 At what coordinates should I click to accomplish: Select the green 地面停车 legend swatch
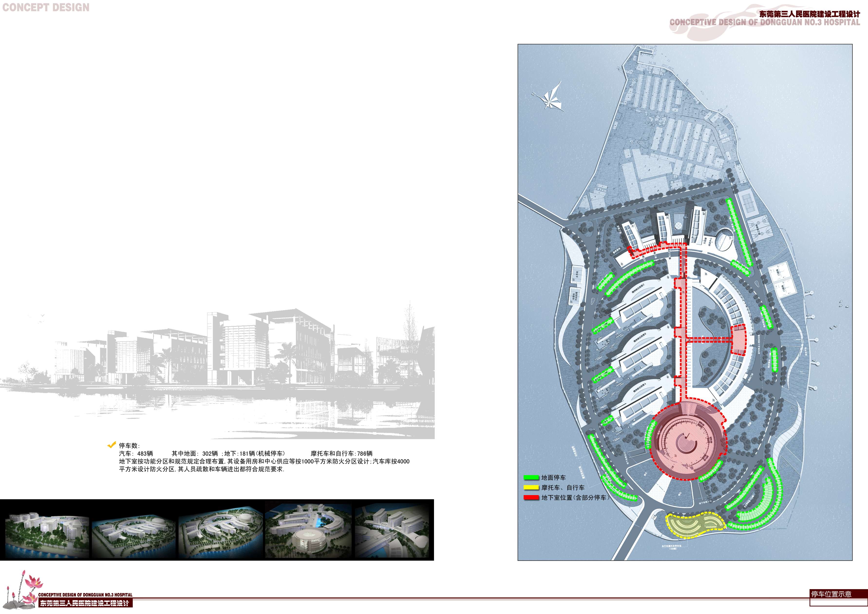click(x=531, y=478)
